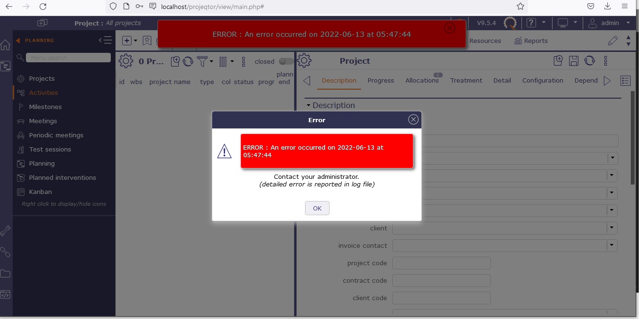Viewport: 644px width, 319px height.
Task: Open Kanban in the Planning menu
Action: pos(40,192)
